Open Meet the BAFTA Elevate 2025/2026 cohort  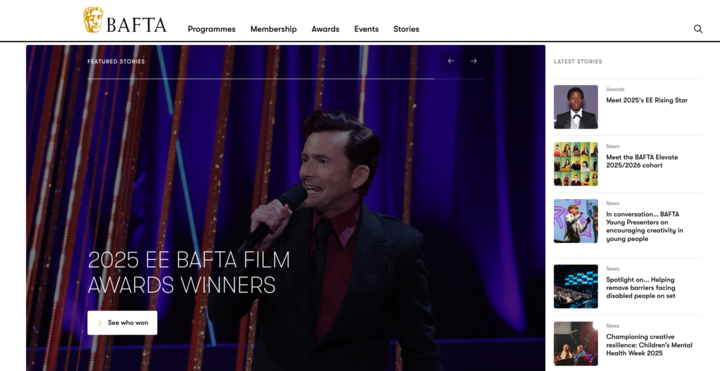pyautogui.click(x=642, y=161)
